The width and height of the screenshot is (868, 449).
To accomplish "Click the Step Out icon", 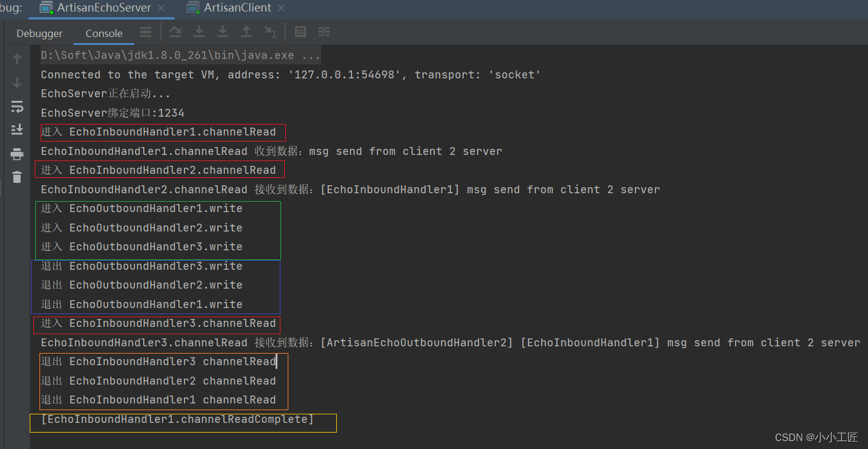I will point(246,32).
